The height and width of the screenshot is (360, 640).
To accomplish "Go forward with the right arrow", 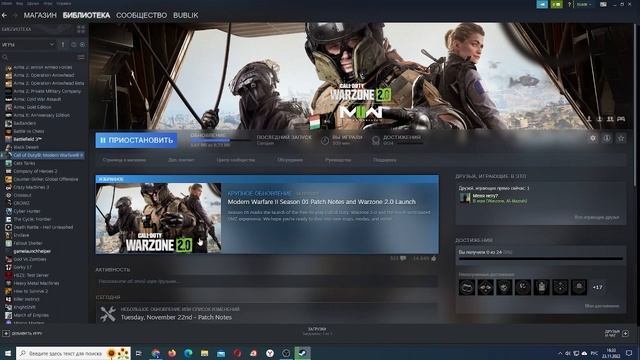I will pos(15,16).
